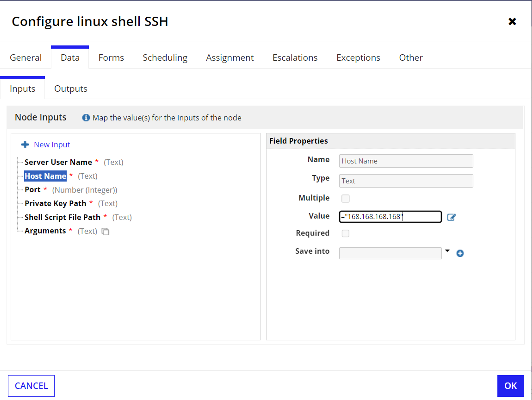
Task: Click the Name field showing Host Name
Action: tap(406, 161)
